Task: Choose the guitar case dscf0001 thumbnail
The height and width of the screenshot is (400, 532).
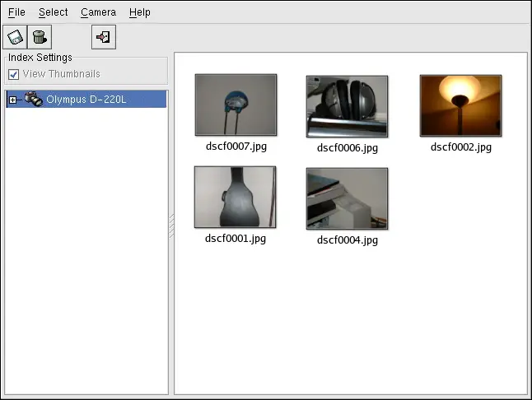Action: pyautogui.click(x=236, y=198)
